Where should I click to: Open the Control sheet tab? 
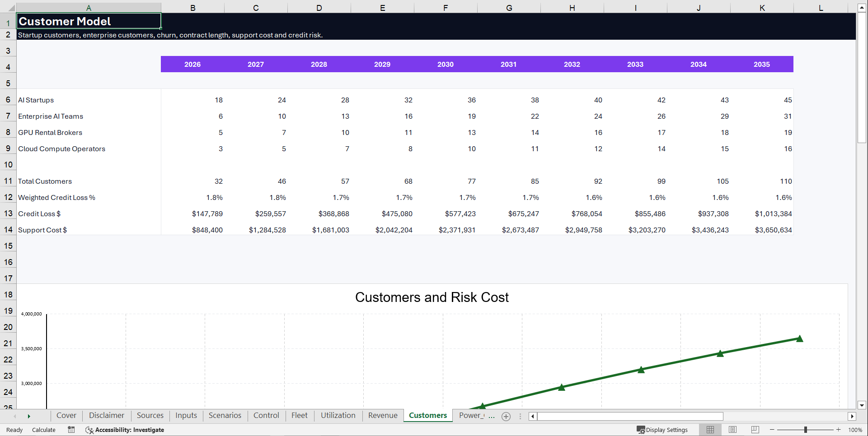(266, 416)
